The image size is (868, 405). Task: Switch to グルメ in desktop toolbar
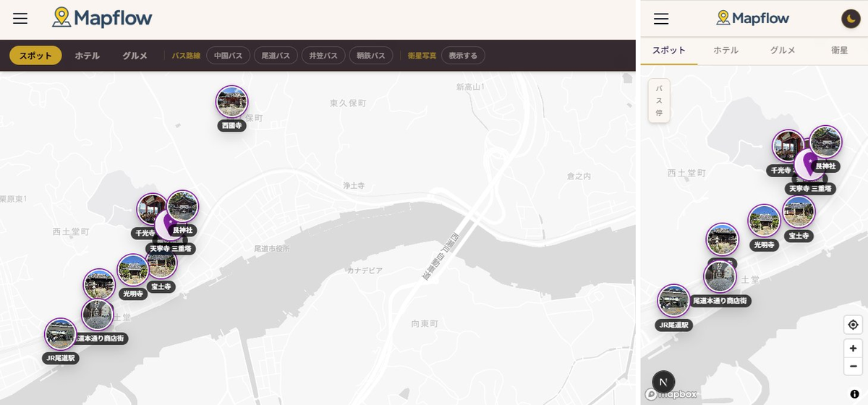(135, 56)
